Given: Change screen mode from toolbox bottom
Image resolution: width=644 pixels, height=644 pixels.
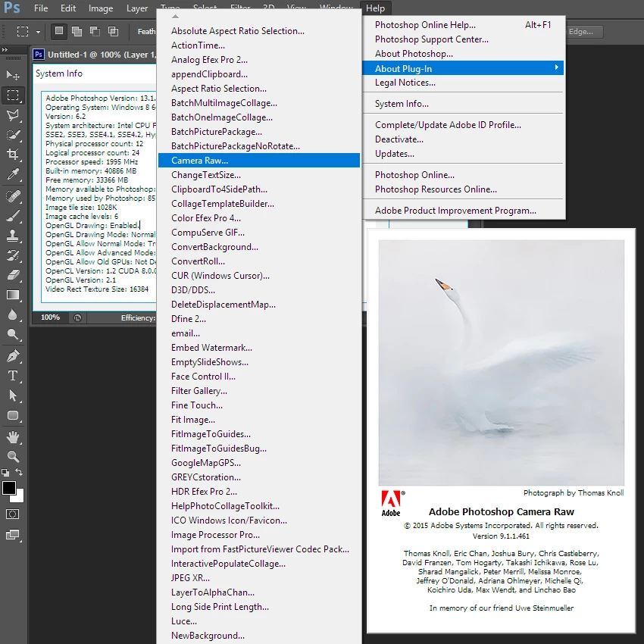Looking at the screenshot, I should click(x=13, y=535).
